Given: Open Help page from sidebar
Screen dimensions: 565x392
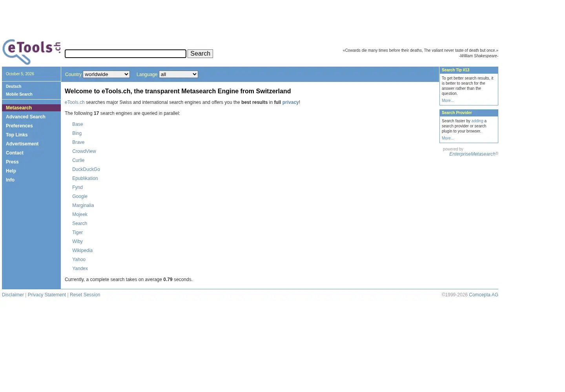Looking at the screenshot, I should 11,171.
